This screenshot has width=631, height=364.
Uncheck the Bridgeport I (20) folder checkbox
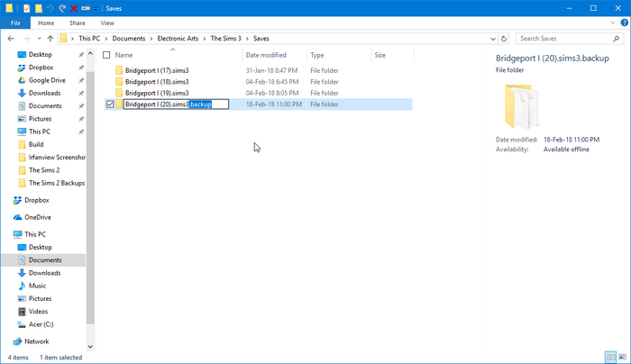110,105
